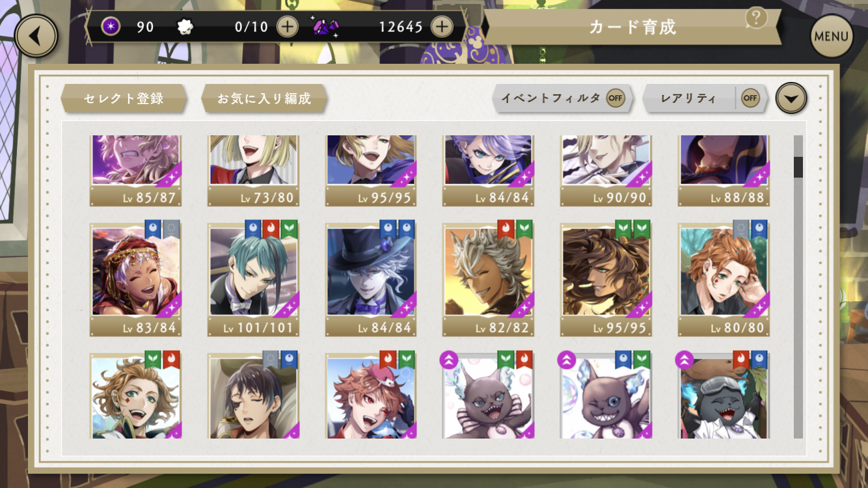Open セレクト登録 tab
The height and width of the screenshot is (488, 868).
[x=124, y=99]
